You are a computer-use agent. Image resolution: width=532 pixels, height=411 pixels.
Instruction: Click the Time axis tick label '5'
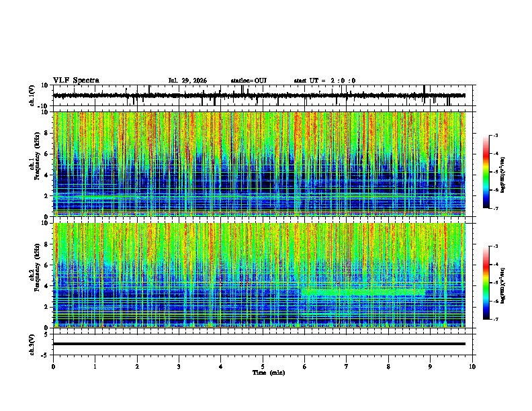pos(263,367)
